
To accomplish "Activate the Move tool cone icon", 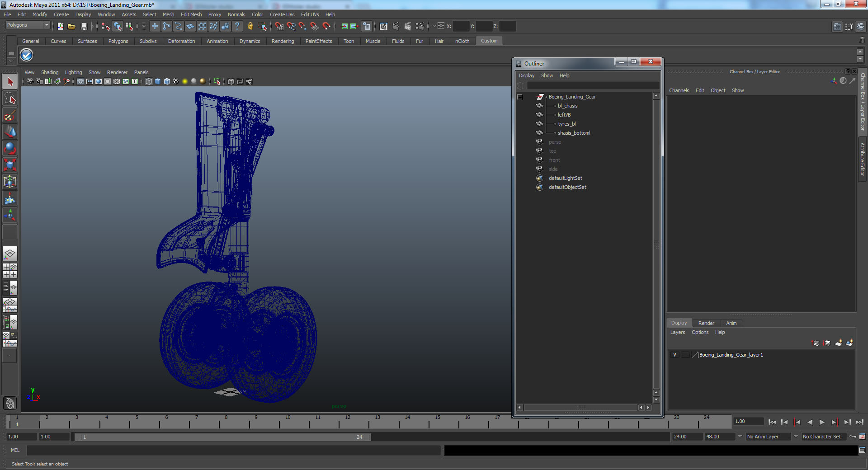I will (x=10, y=132).
